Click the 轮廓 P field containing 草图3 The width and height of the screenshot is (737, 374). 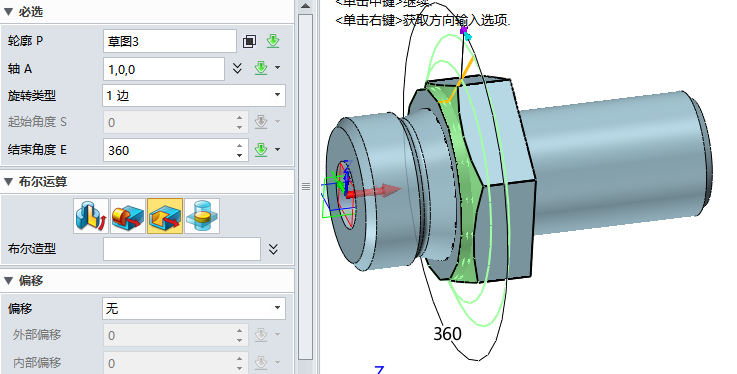pos(169,41)
